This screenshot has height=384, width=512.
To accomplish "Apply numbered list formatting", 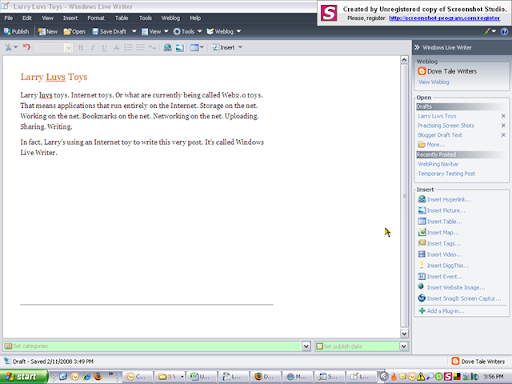I will 128,47.
